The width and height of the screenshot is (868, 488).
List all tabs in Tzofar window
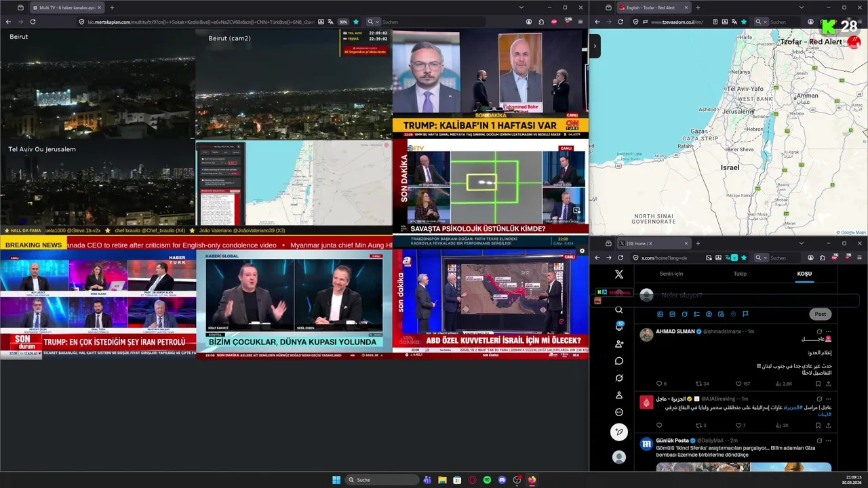(802, 7)
